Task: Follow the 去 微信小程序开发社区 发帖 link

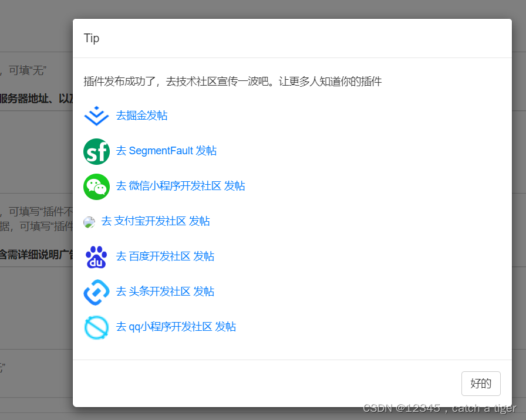Action: pos(180,186)
